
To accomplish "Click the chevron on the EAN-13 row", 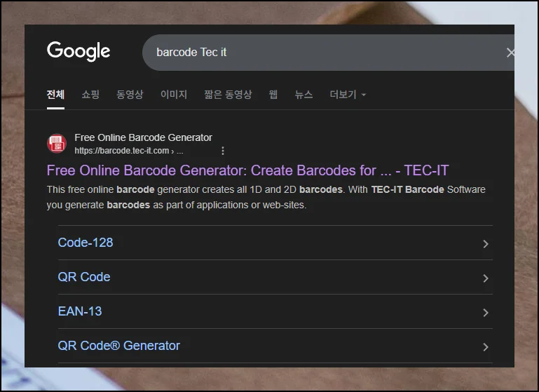I will 485,313.
